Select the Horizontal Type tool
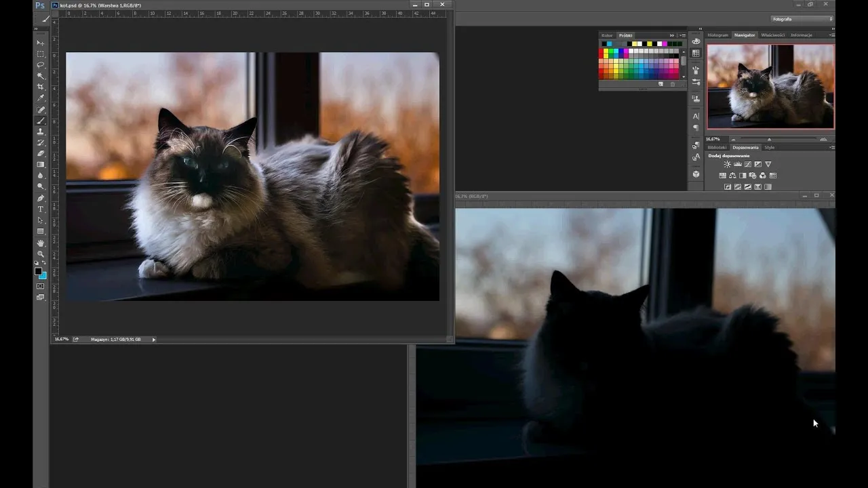The height and width of the screenshot is (488, 868). [41, 209]
